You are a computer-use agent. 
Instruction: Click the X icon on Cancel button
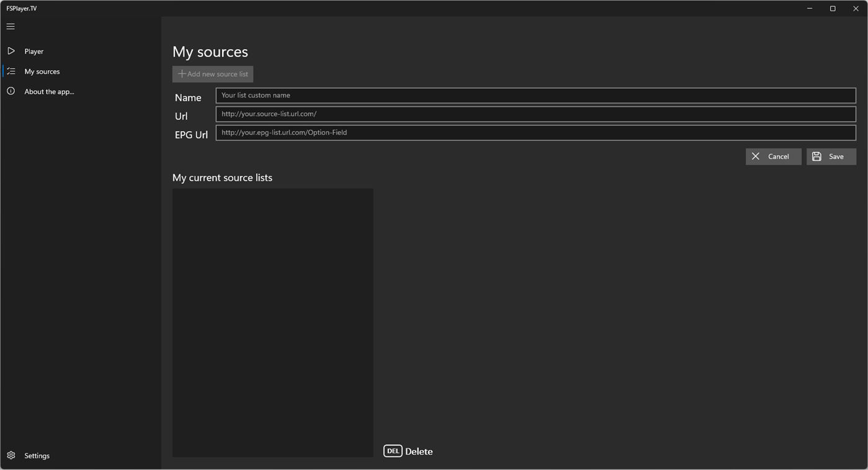(756, 156)
